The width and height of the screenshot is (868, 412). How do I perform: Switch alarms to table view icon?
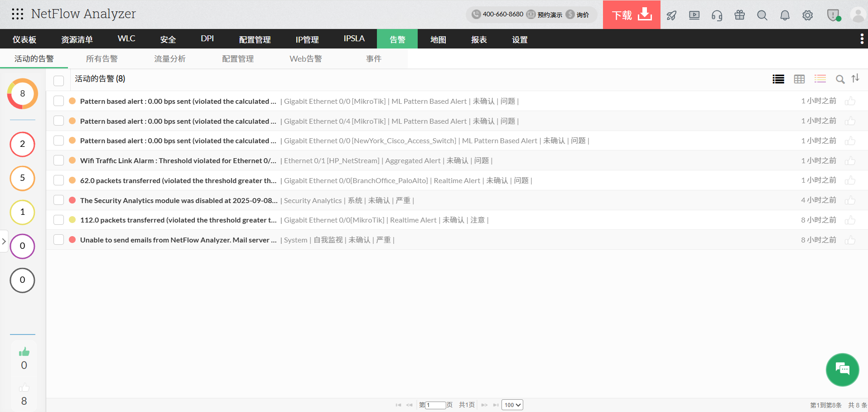pyautogui.click(x=799, y=79)
